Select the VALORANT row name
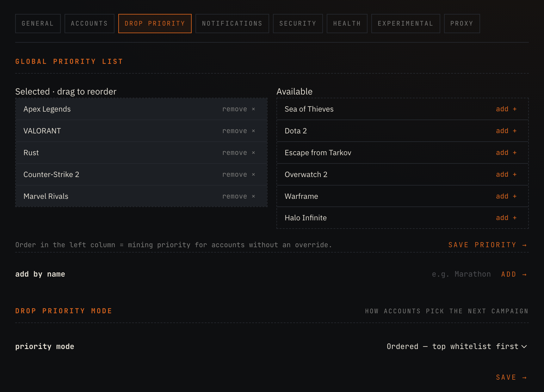Screen dimensions: 544x392 click(42, 131)
